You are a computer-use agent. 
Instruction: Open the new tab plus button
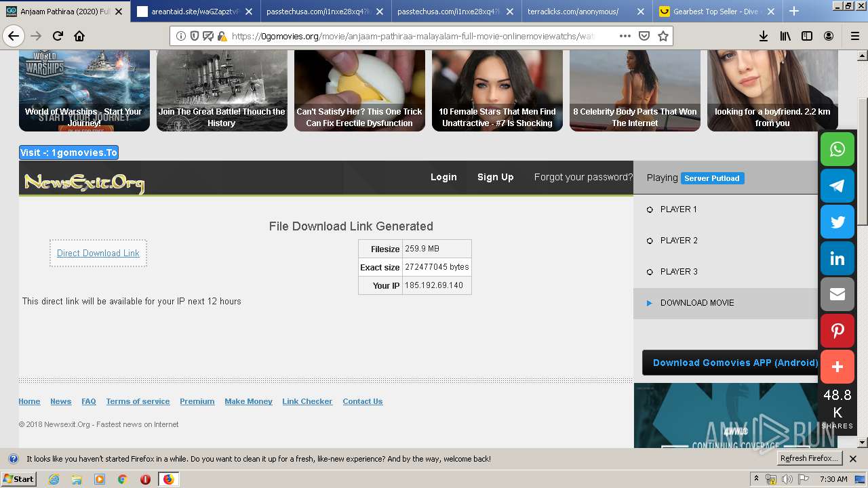pos(794,11)
